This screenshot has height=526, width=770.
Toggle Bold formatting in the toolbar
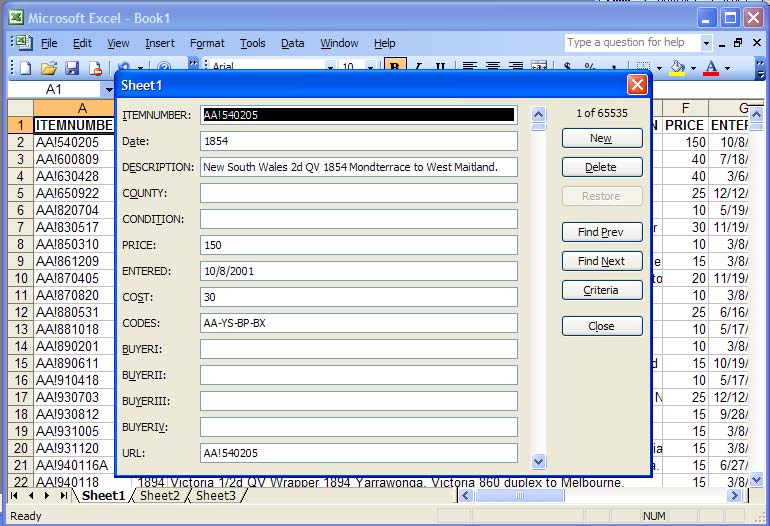pos(395,66)
